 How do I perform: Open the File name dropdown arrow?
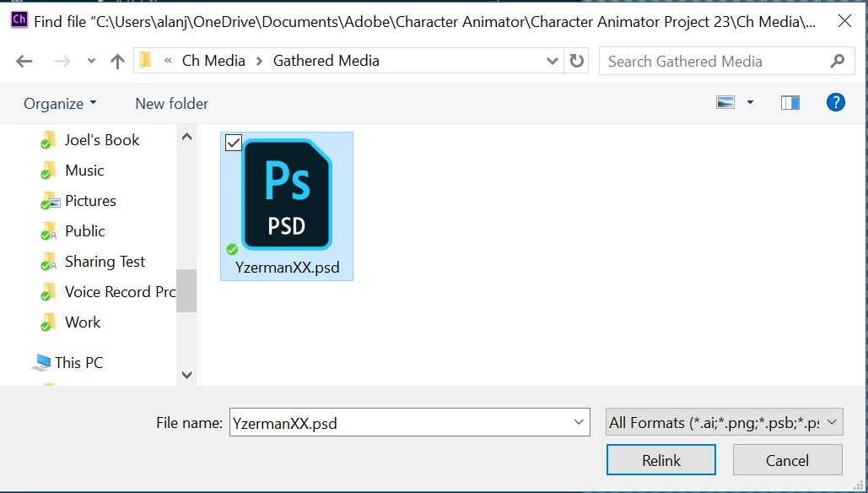coord(579,422)
